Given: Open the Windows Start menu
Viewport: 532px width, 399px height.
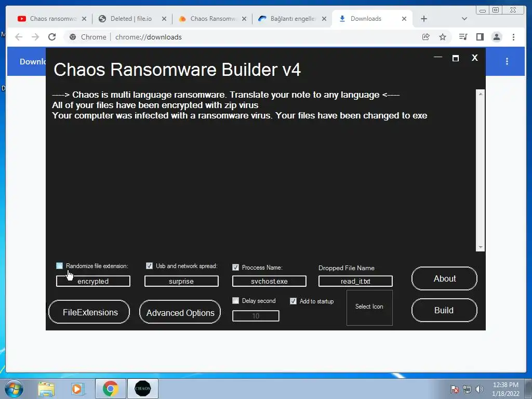Looking at the screenshot, I should (14, 389).
